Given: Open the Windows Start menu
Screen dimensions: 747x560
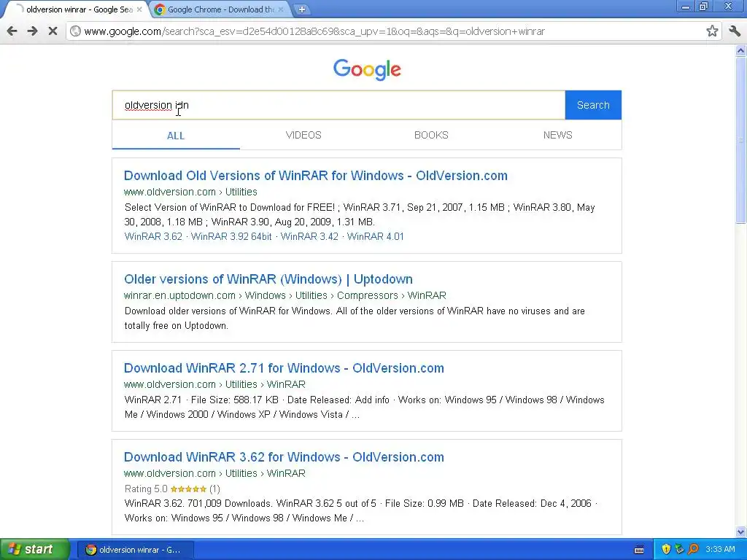Looking at the screenshot, I should coord(34,550).
